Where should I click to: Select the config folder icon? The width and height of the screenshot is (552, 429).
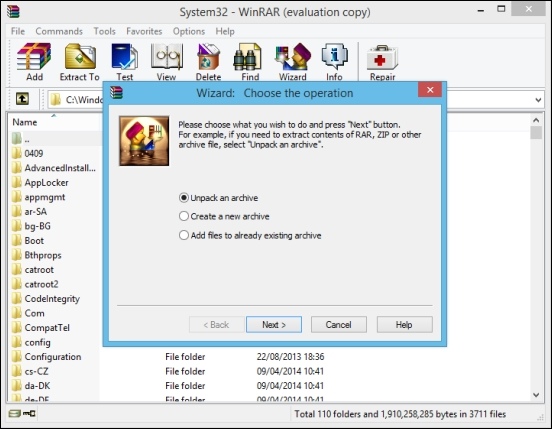click(17, 342)
